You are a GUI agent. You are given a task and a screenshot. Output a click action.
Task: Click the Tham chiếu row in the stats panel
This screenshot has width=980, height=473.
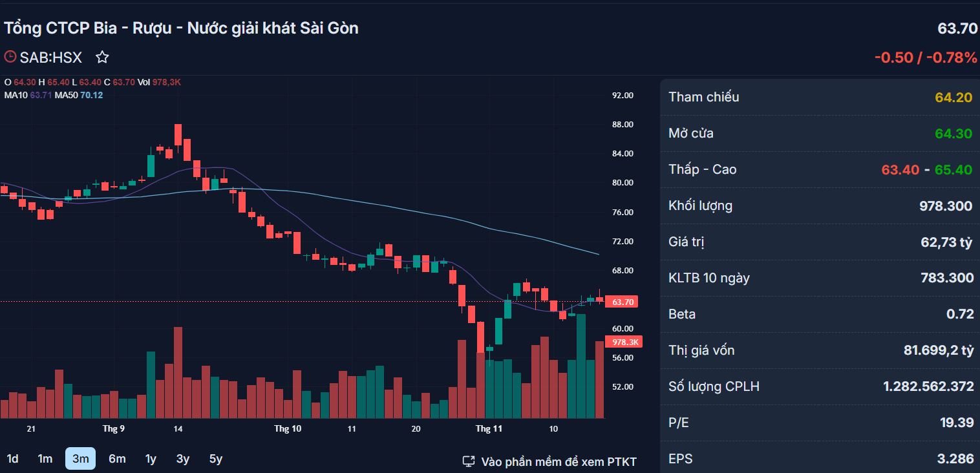820,98
